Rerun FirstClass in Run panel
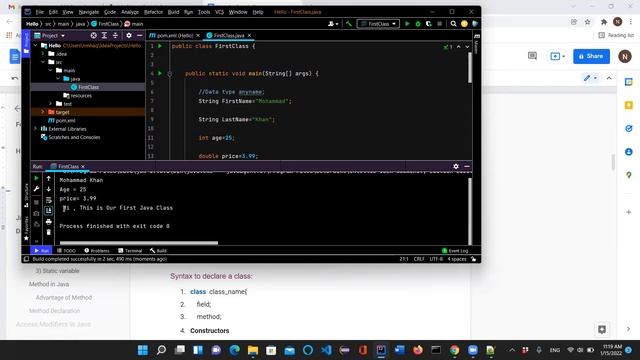This screenshot has width=640, height=360. pyautogui.click(x=36, y=178)
